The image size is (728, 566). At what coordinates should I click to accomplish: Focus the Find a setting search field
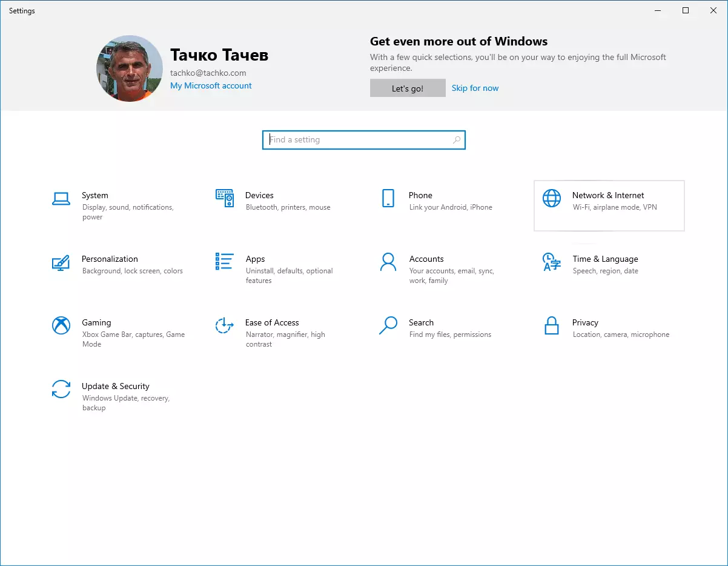[364, 140]
